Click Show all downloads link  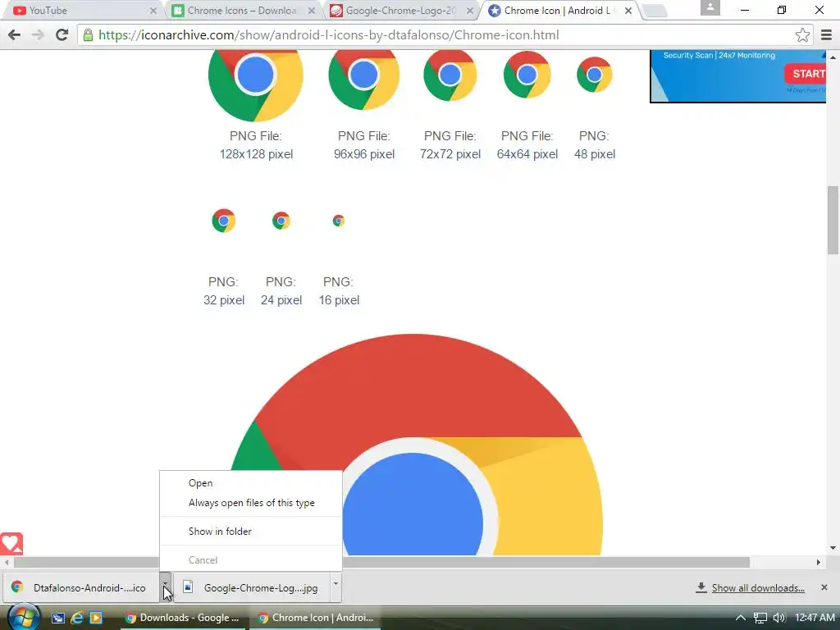pos(757,587)
